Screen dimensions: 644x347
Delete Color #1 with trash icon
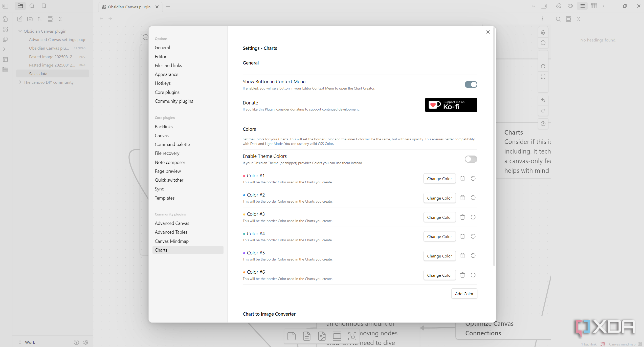pyautogui.click(x=462, y=179)
